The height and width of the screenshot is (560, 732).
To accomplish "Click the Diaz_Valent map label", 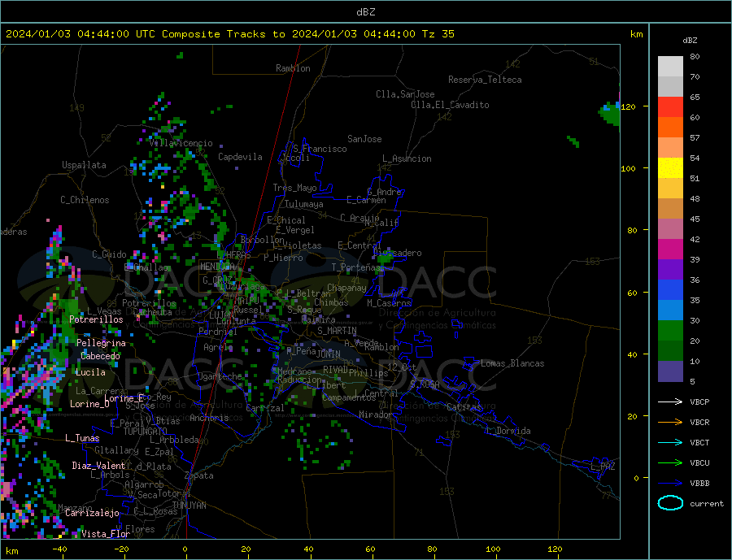I will (98, 466).
